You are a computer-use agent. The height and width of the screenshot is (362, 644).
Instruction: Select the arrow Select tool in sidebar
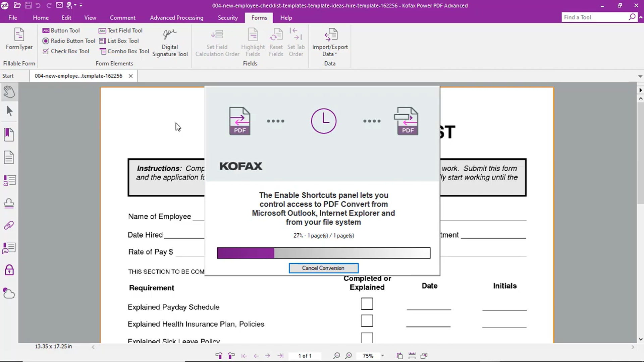[x=9, y=111]
